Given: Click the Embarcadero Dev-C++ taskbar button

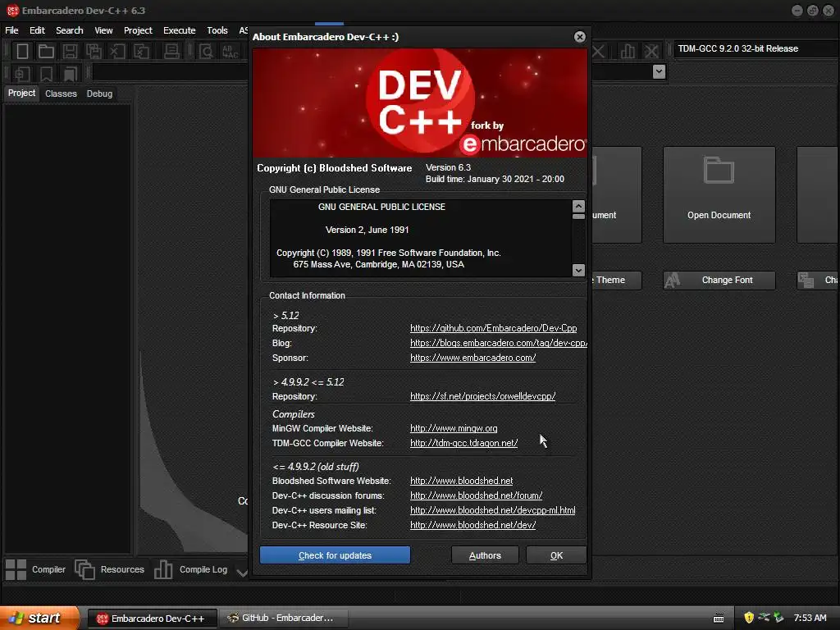Looking at the screenshot, I should [152, 619].
